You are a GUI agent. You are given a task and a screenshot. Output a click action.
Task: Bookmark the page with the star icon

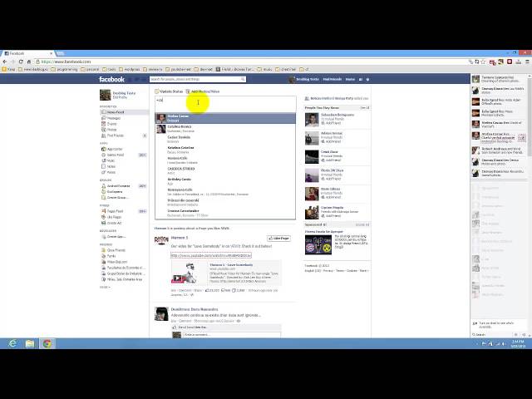click(483, 62)
